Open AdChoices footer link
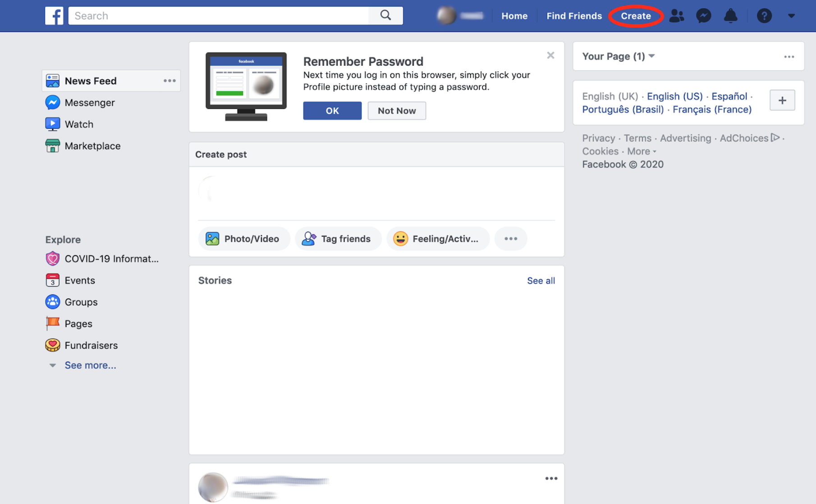The image size is (816, 504). (x=749, y=138)
